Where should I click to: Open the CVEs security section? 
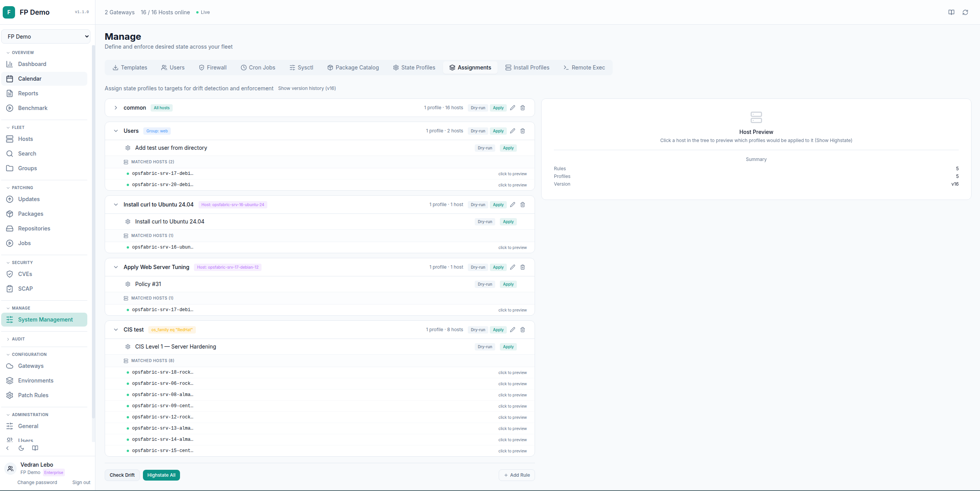[x=25, y=274]
